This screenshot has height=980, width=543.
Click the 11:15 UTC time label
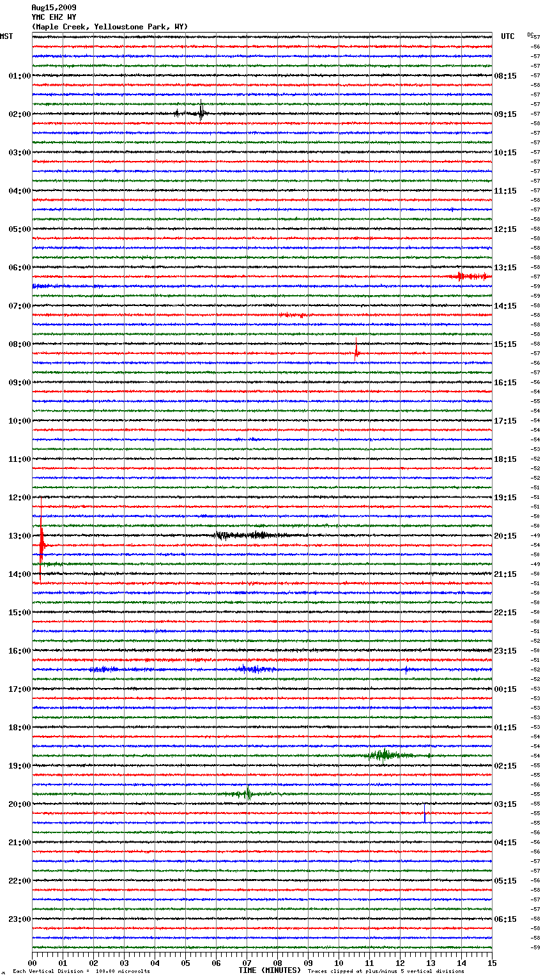click(505, 191)
